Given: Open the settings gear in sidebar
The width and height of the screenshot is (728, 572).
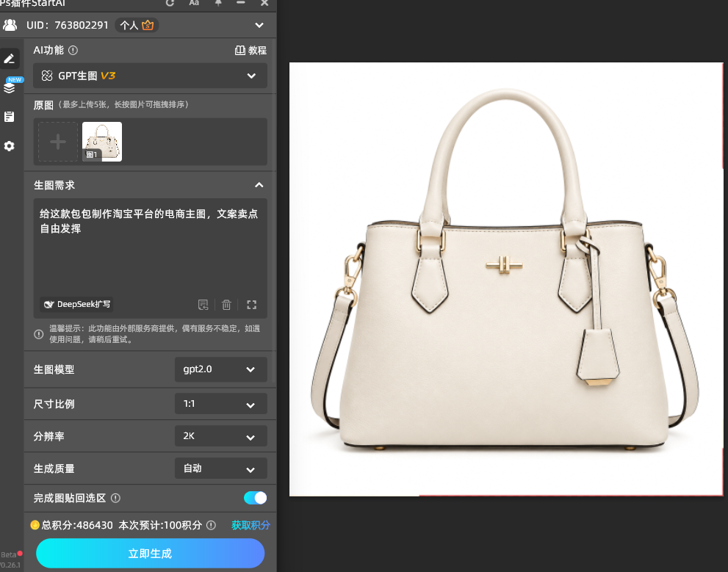Looking at the screenshot, I should click(x=10, y=146).
